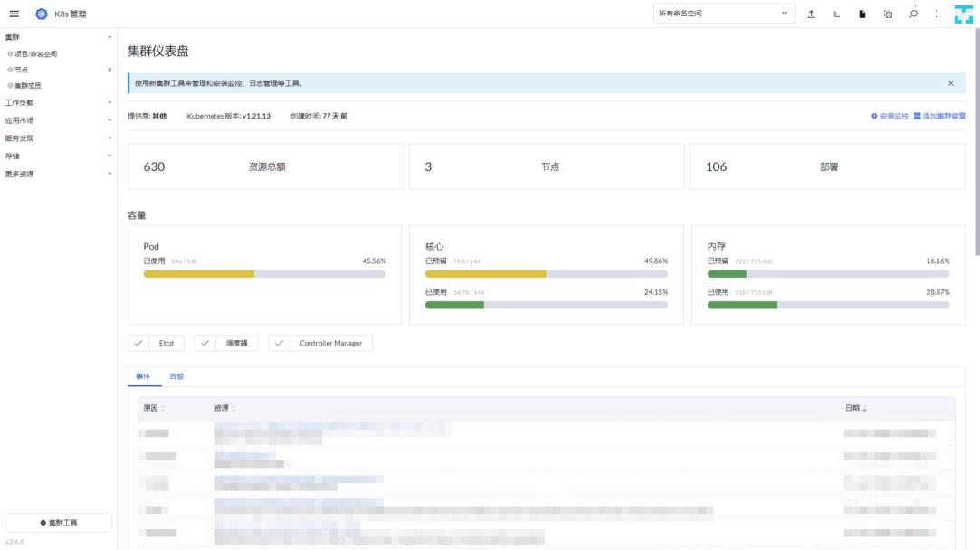Open the 所有命名空间 namespace dropdown
980x550 pixels.
pyautogui.click(x=725, y=14)
